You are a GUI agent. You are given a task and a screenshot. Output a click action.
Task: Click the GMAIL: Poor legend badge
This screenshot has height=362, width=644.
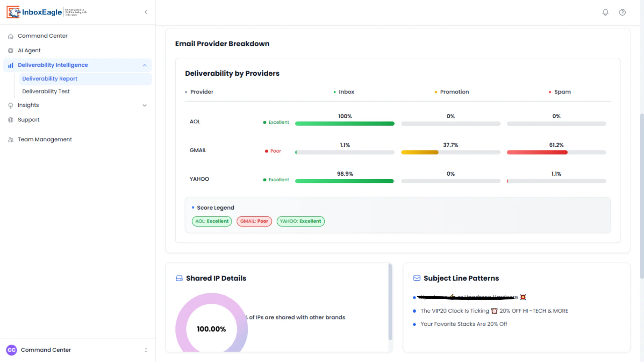tap(254, 221)
